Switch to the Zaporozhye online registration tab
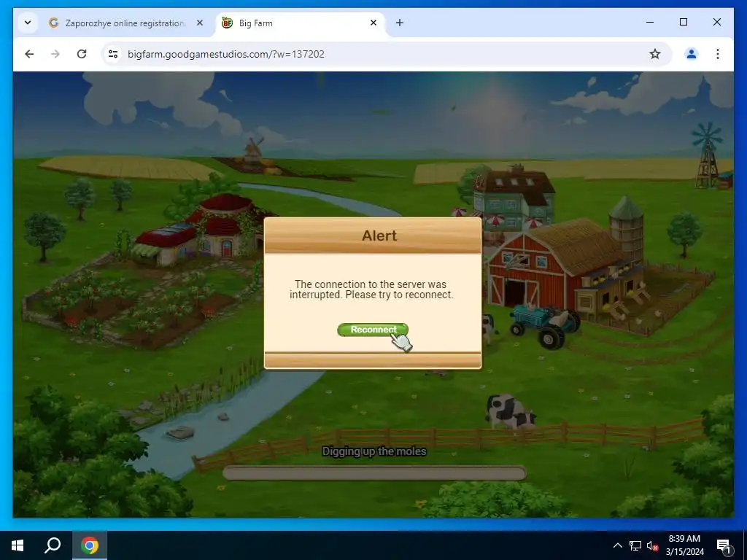 [126, 23]
